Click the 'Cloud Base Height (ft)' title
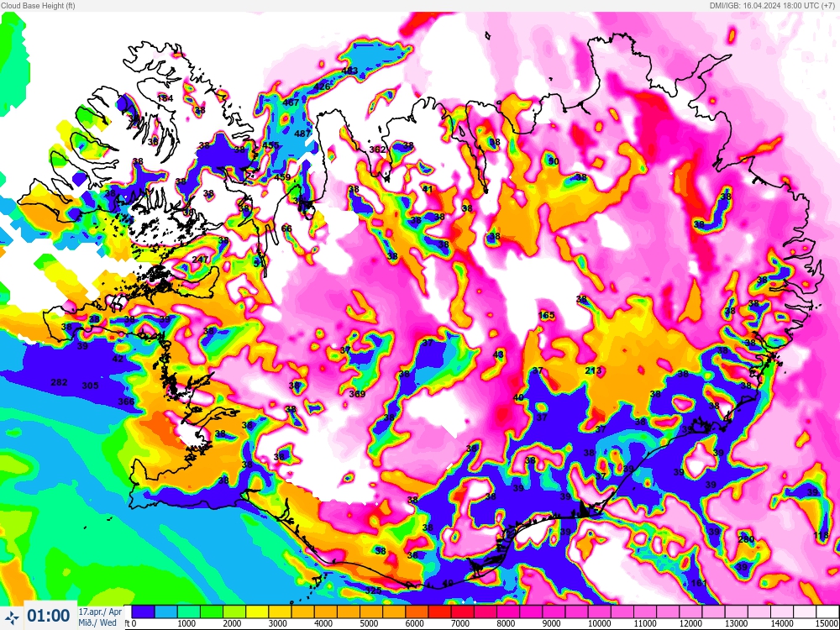 tap(38, 5)
